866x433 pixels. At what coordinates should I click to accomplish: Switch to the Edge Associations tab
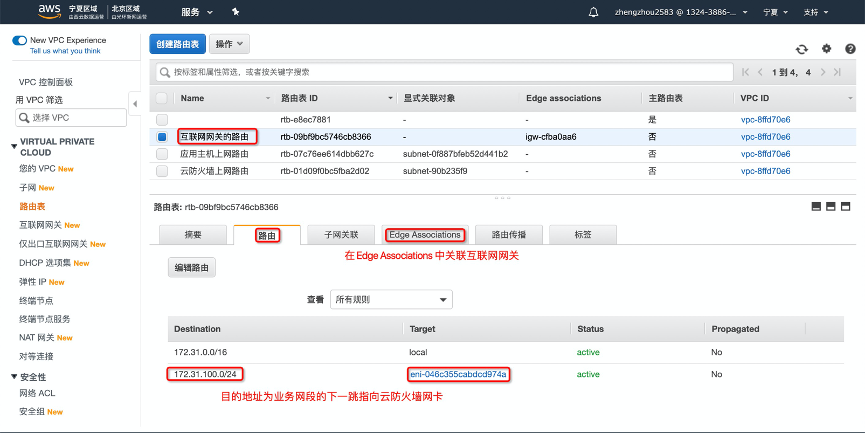[x=425, y=235]
